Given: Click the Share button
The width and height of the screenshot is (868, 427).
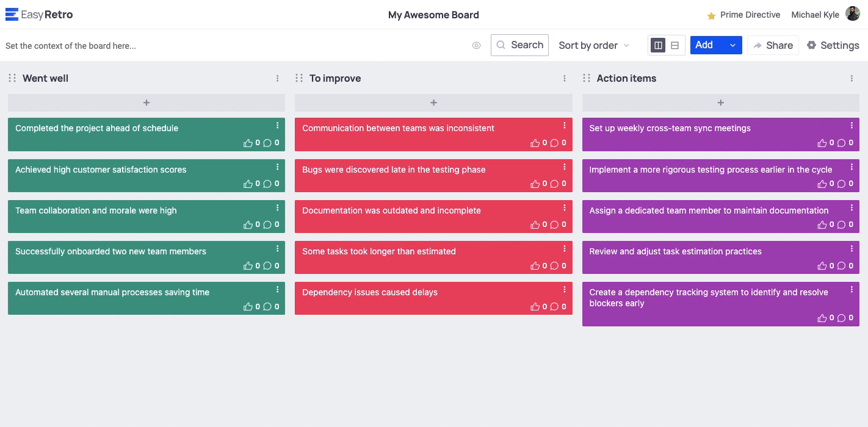Looking at the screenshot, I should pos(773,45).
